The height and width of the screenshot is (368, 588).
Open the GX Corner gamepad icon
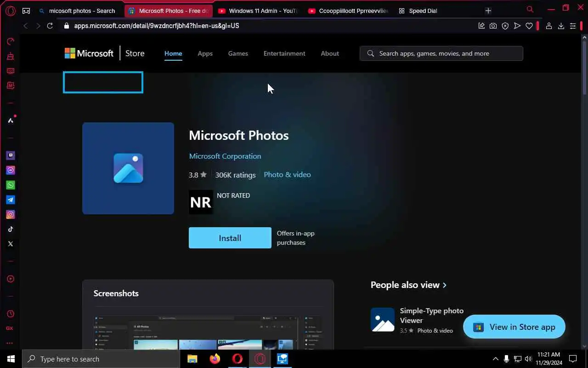[x=26, y=11]
